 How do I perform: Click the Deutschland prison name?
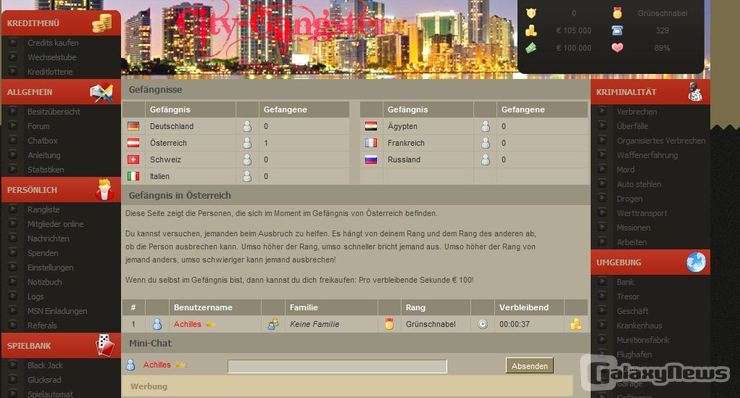tap(171, 127)
